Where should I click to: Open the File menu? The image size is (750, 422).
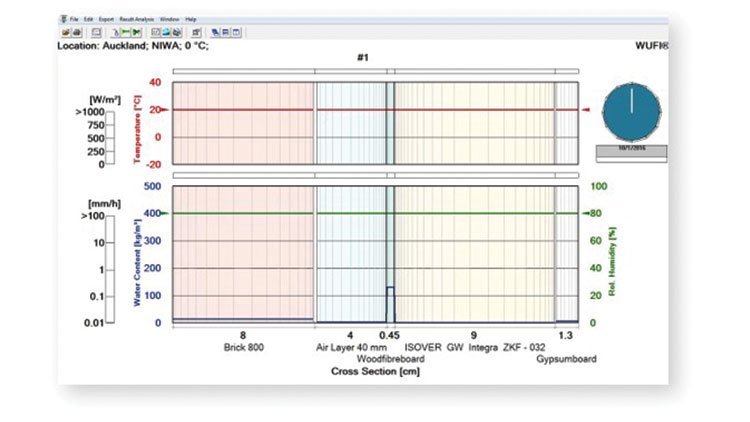pyautogui.click(x=74, y=19)
